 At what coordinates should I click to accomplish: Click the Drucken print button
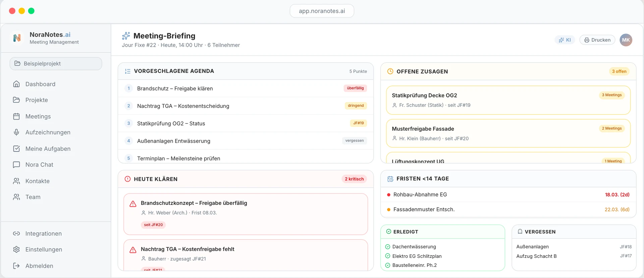(597, 40)
